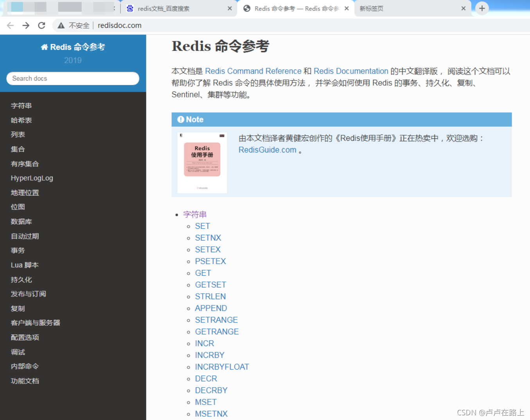Open 字符串 in the sidebar
Image resolution: width=530 pixels, height=420 pixels.
22,106
